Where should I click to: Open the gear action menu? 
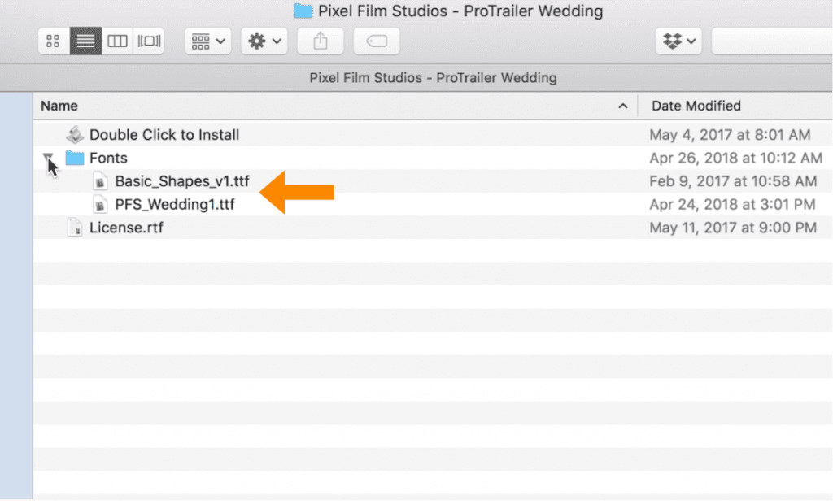click(264, 41)
